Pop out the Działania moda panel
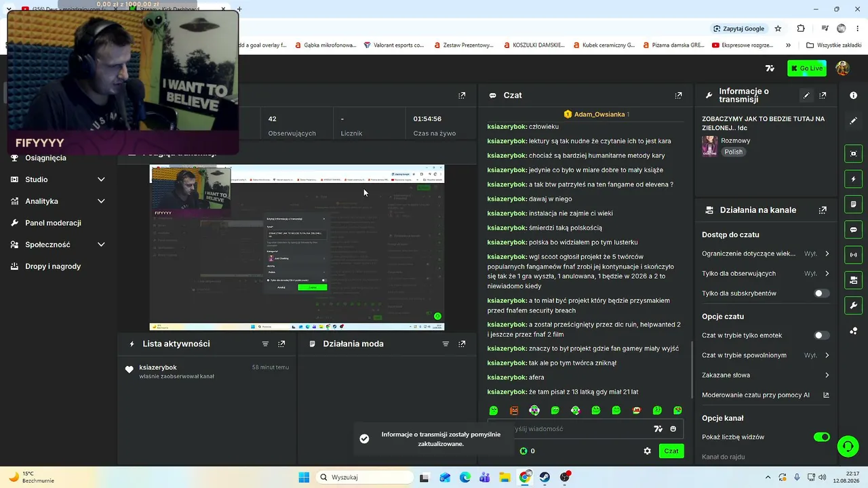Viewport: 868px width, 488px height. pos(462,344)
